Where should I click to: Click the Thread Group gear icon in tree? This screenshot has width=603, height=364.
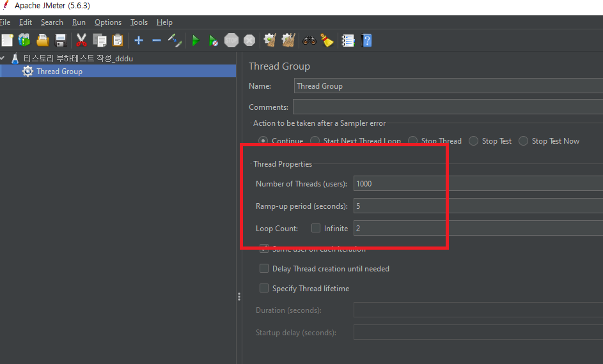point(27,71)
